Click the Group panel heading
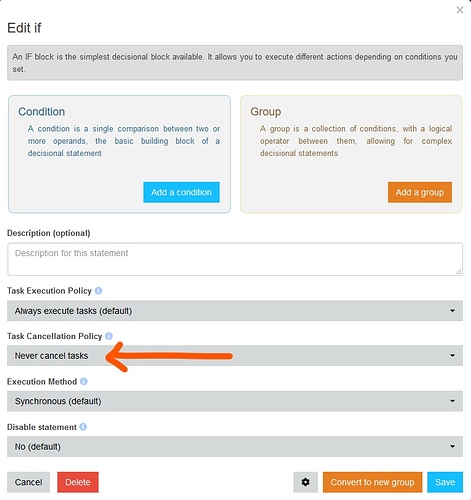 coord(266,112)
